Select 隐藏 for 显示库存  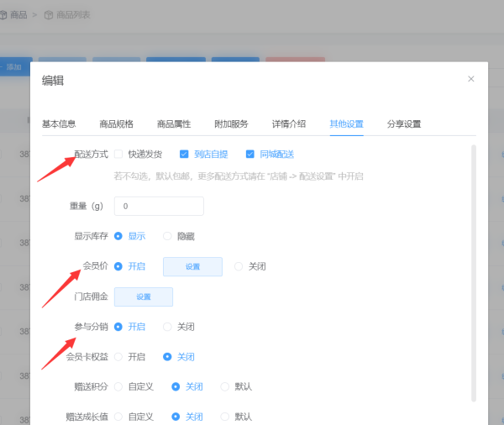(x=168, y=237)
